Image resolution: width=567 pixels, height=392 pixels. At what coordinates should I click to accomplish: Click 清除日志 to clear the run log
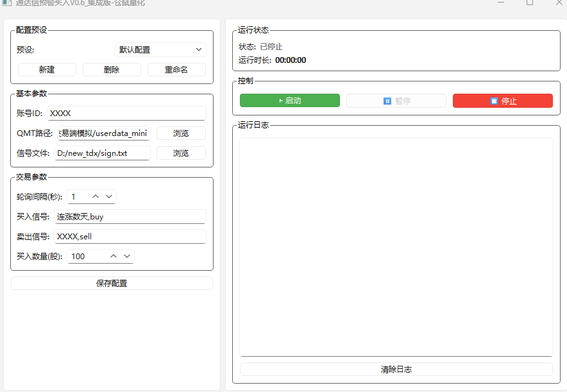click(396, 370)
